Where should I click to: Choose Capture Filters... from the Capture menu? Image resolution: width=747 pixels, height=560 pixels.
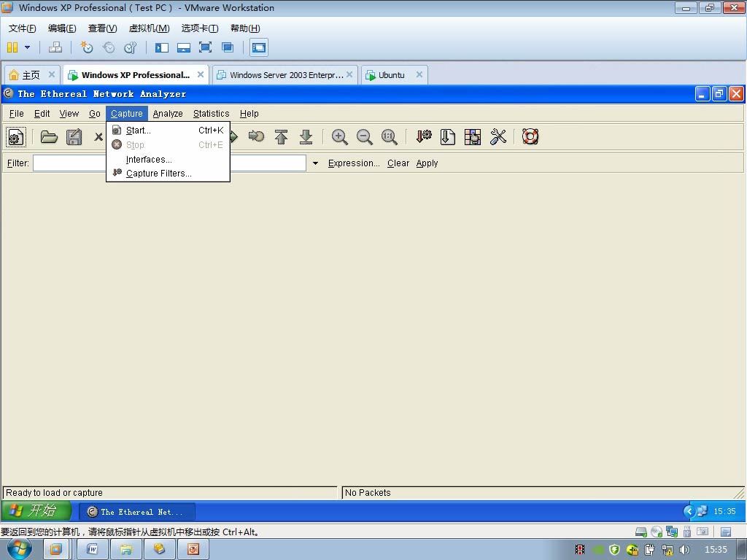coord(169,174)
